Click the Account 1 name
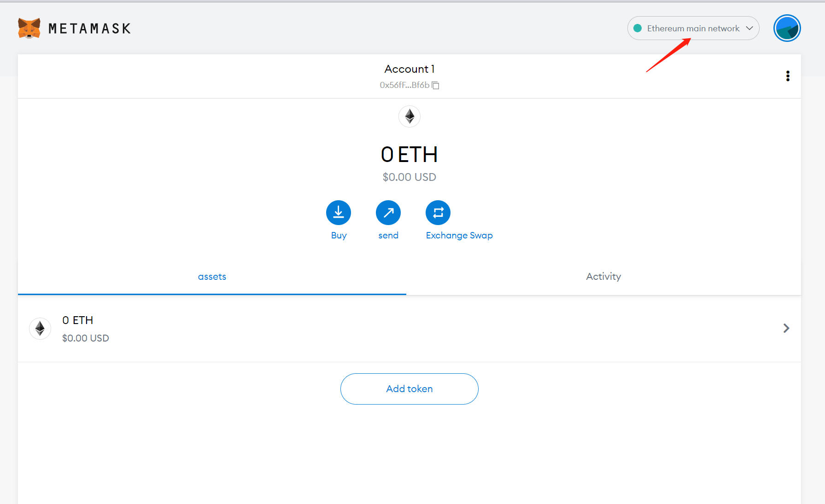 410,69
